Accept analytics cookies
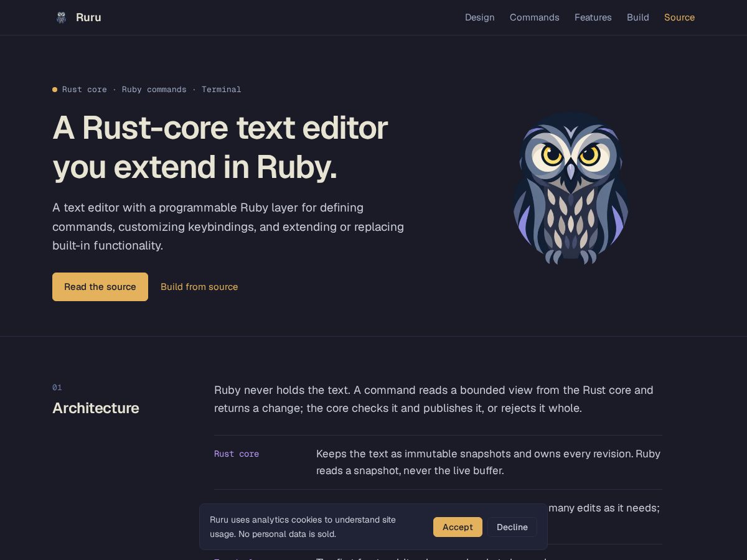The image size is (747, 560). [458, 527]
